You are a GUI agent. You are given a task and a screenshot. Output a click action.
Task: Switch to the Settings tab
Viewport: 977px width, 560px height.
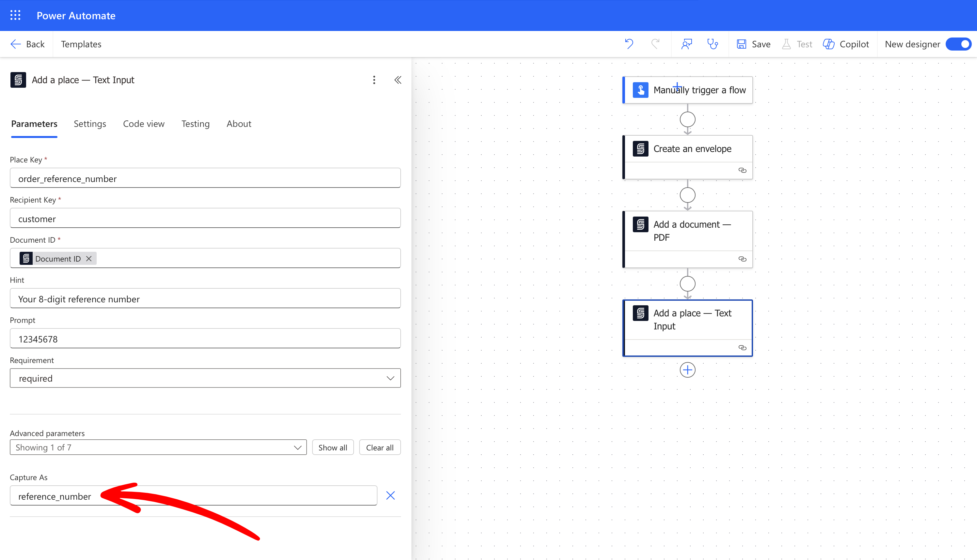[90, 124]
